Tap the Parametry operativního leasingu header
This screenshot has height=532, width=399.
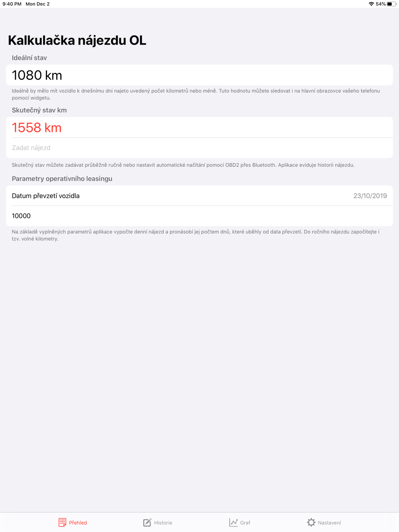pyautogui.click(x=62, y=179)
